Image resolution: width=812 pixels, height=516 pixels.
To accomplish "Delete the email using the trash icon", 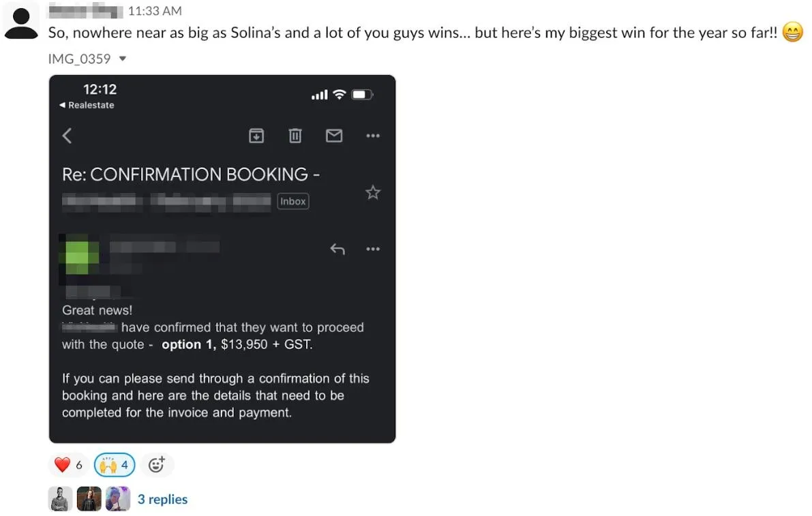I will (295, 136).
